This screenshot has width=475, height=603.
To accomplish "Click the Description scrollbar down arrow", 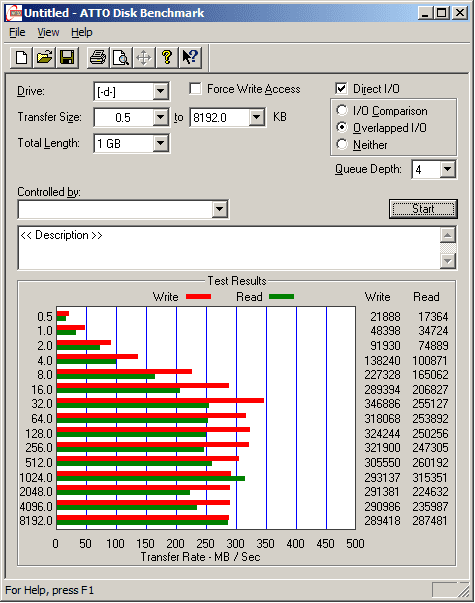I will [x=448, y=262].
